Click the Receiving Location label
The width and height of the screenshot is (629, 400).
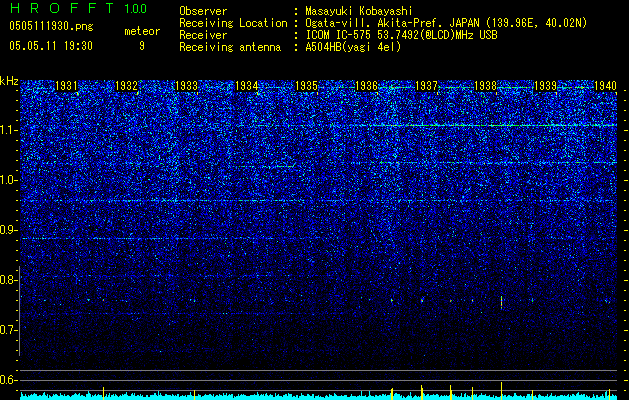[x=233, y=23]
